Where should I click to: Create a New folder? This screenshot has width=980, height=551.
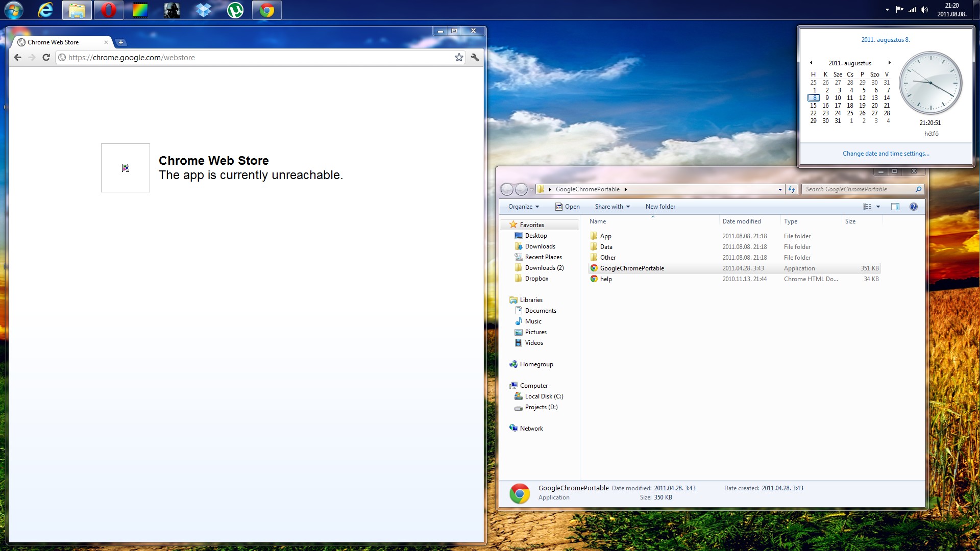(x=660, y=207)
